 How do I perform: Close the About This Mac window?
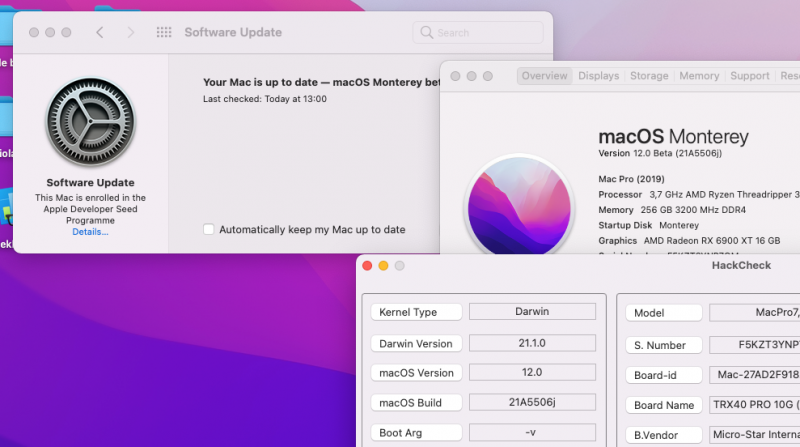[456, 76]
